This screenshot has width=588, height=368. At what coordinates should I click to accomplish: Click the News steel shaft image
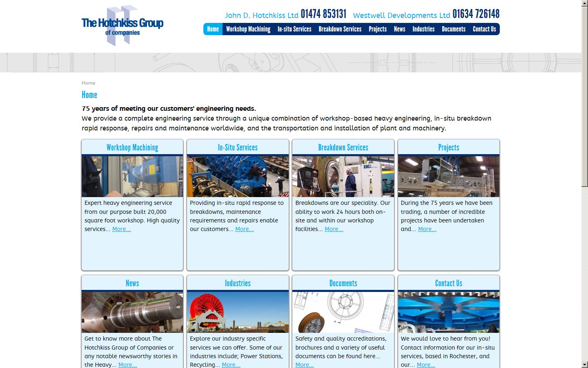(132, 312)
